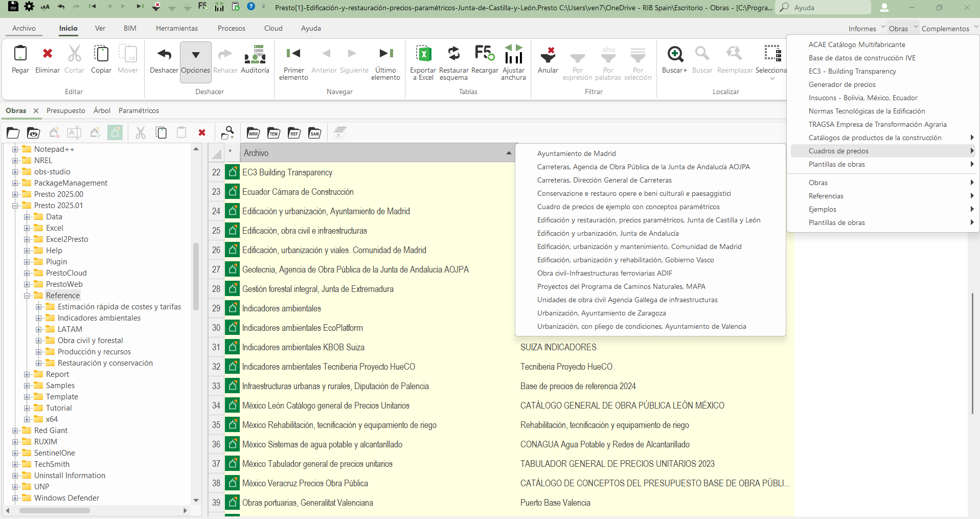Collapse the Reference folder in tree
Screen dimensions: 980x519
27,296
